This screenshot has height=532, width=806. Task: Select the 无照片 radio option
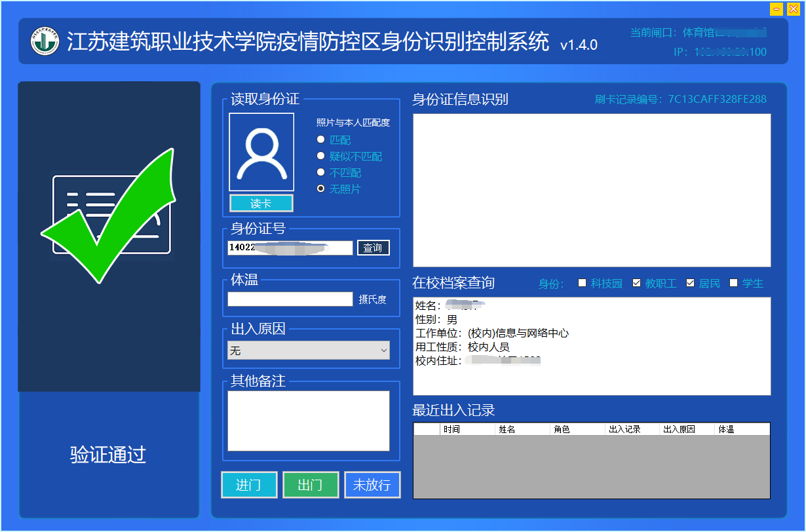point(320,189)
